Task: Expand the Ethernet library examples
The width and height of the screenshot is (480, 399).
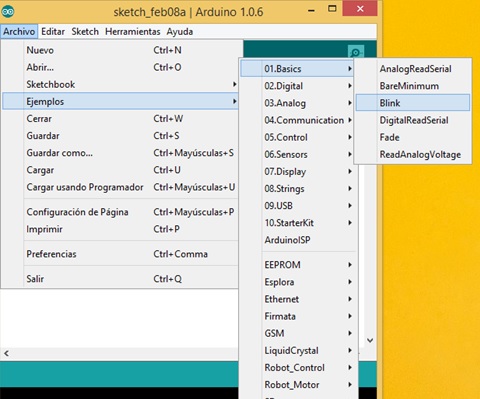Action: (298, 299)
